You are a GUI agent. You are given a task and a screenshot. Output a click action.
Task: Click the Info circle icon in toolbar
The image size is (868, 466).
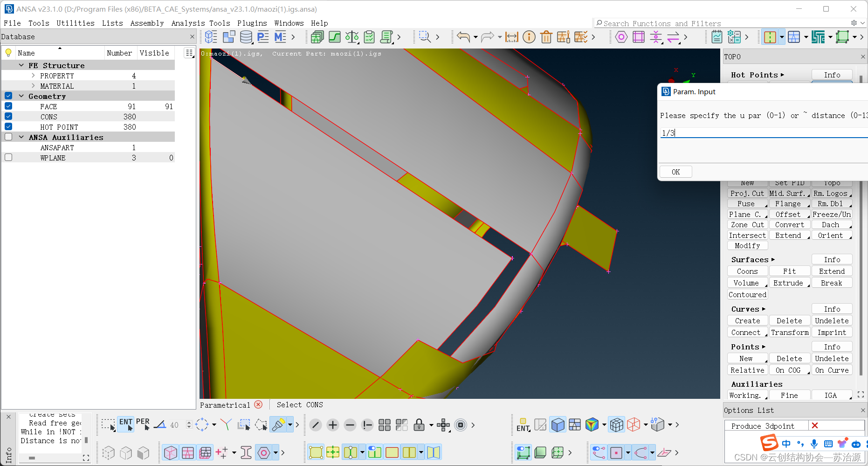(x=529, y=37)
